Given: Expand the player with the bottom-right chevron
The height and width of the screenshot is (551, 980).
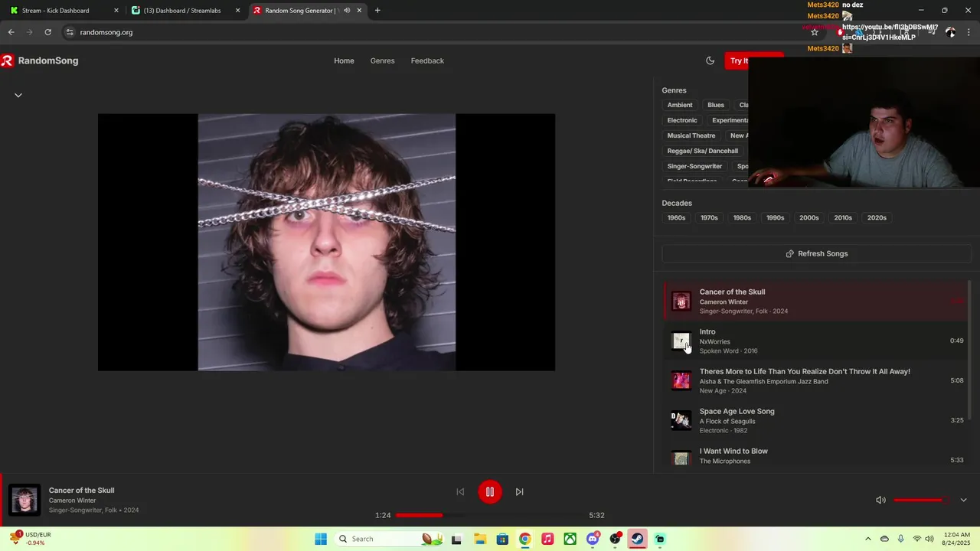Looking at the screenshot, I should pyautogui.click(x=963, y=500).
